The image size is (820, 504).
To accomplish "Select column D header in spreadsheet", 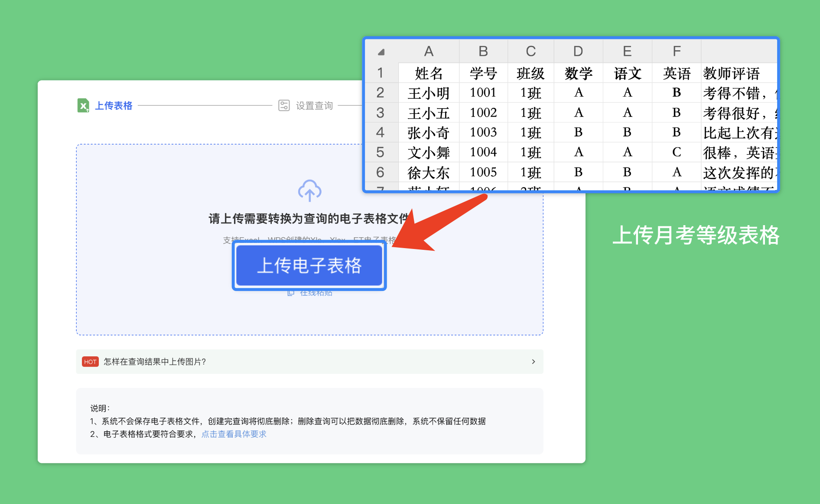I will click(x=578, y=52).
